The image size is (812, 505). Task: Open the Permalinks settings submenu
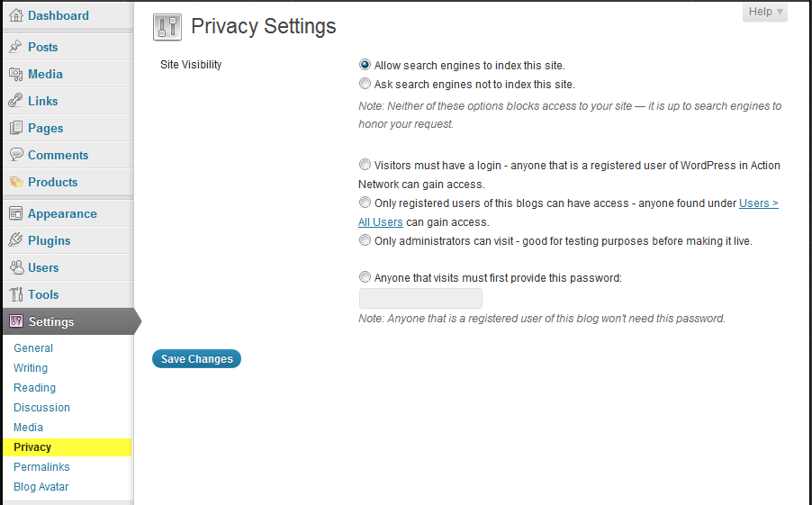point(41,467)
